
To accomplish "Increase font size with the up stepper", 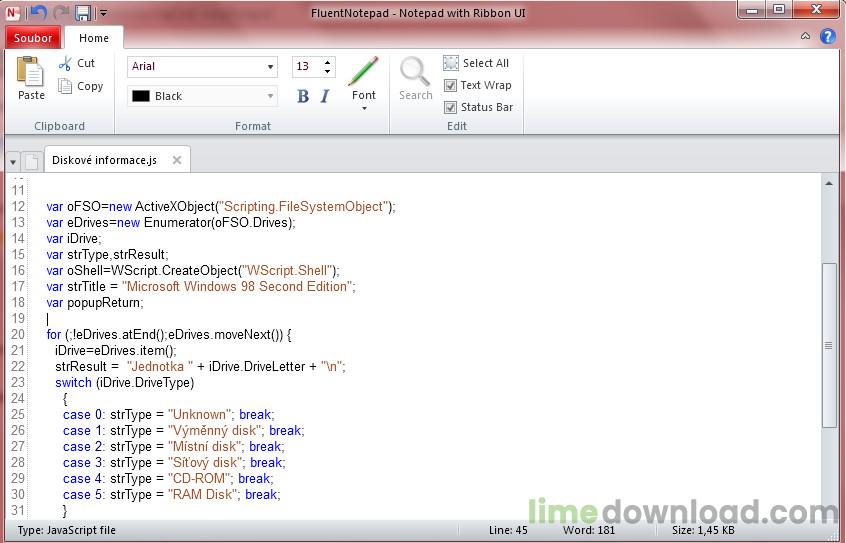I will 328,63.
